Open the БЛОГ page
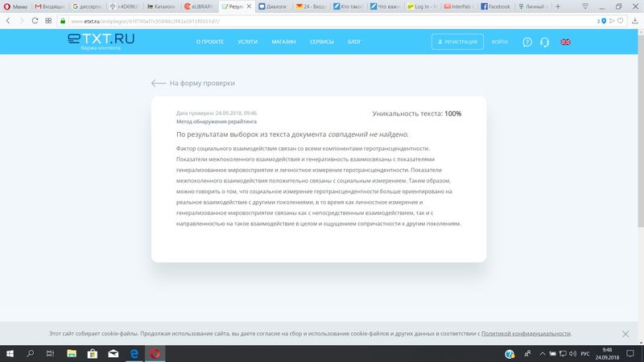644x362 pixels. 354,42
